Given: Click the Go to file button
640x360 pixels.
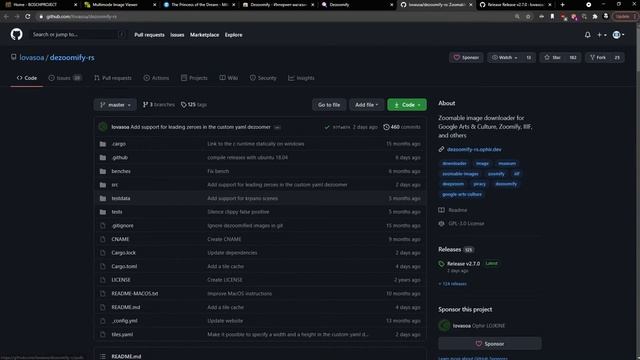Looking at the screenshot, I should coord(329,105).
